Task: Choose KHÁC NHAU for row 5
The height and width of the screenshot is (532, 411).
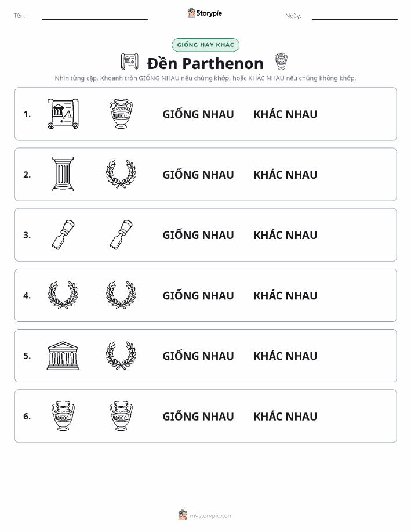Action: click(x=286, y=356)
